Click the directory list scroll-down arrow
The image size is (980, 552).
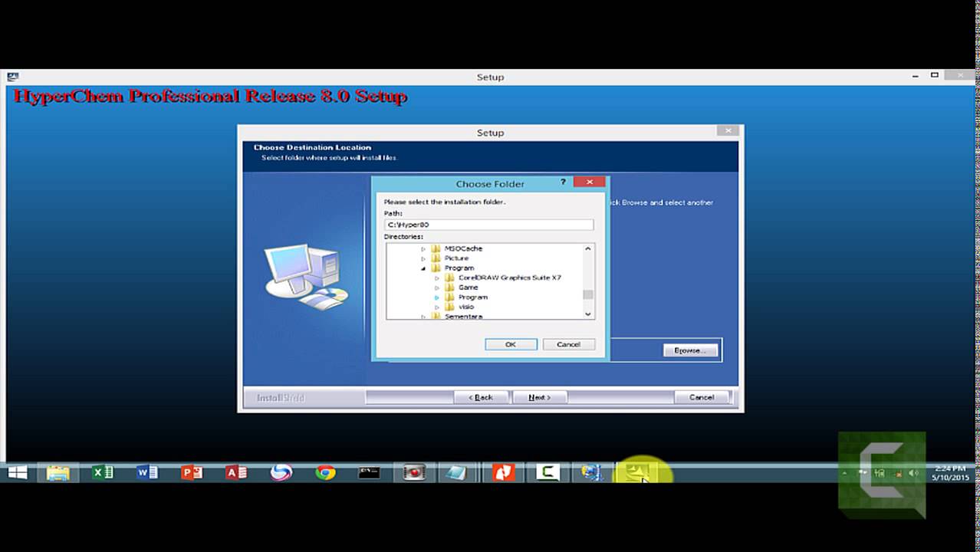[x=588, y=314]
